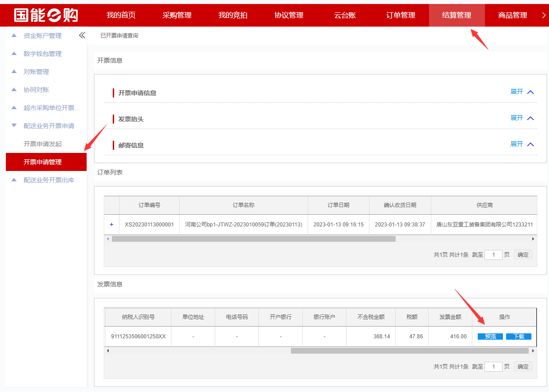The image size is (549, 392).
Task: Click invoice table scrollbar right arrow
Action: (x=533, y=350)
